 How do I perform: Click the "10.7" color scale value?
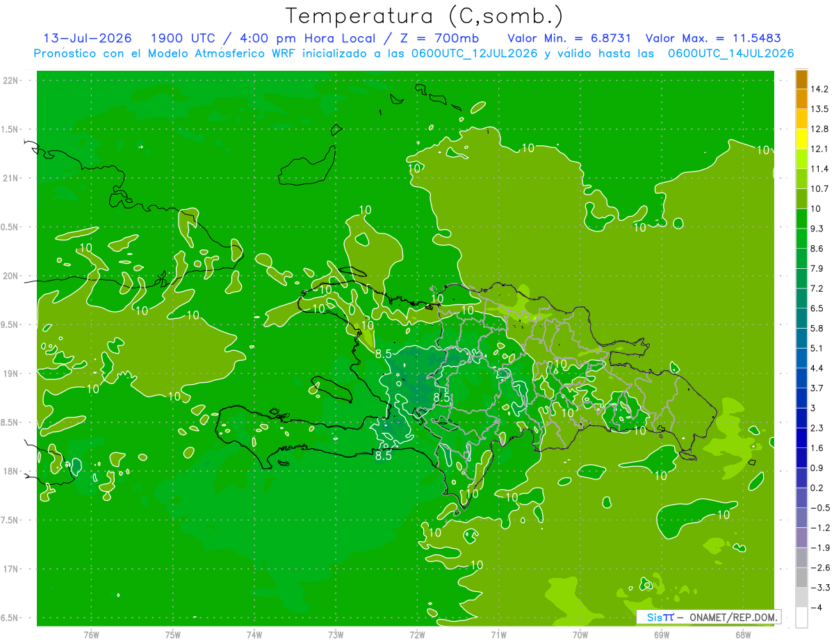coord(819,189)
